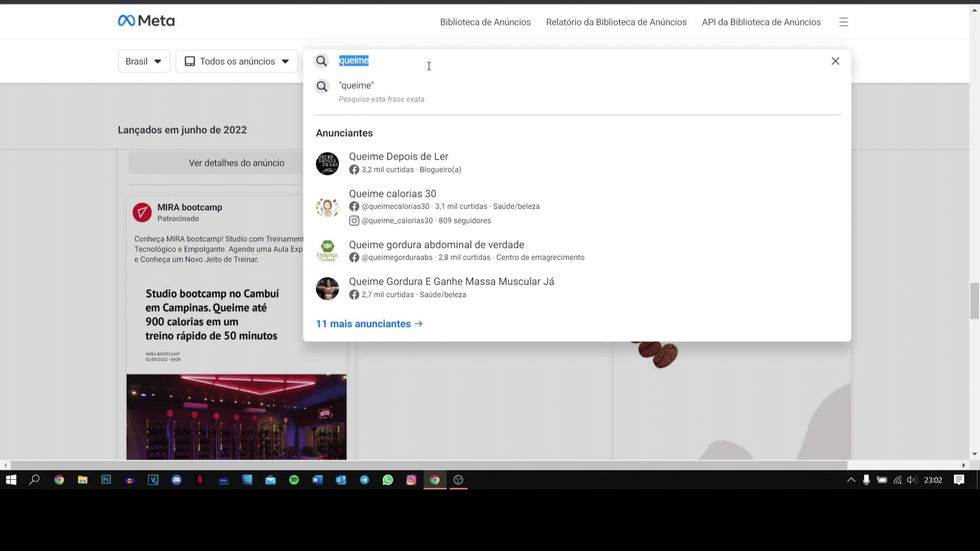Open Spotify from the taskbar

click(x=294, y=480)
